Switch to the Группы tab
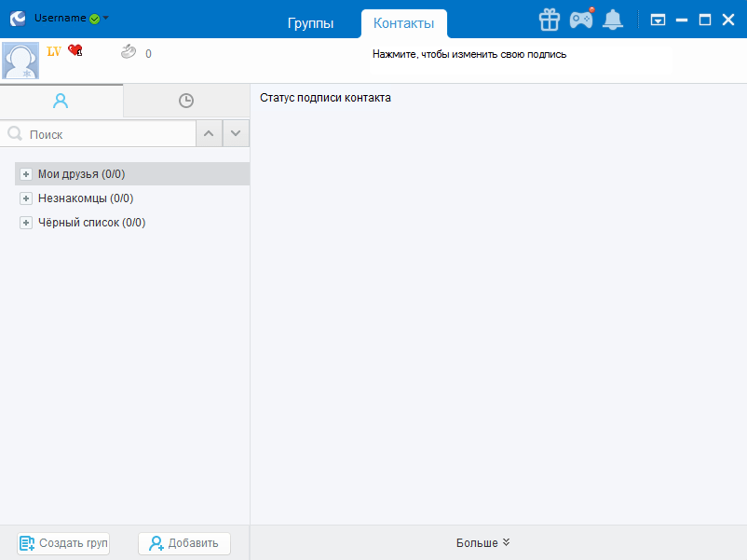The image size is (747, 560). click(310, 24)
